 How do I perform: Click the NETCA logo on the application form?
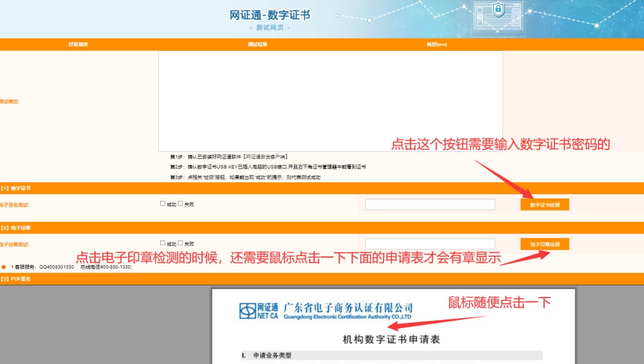tap(259, 310)
